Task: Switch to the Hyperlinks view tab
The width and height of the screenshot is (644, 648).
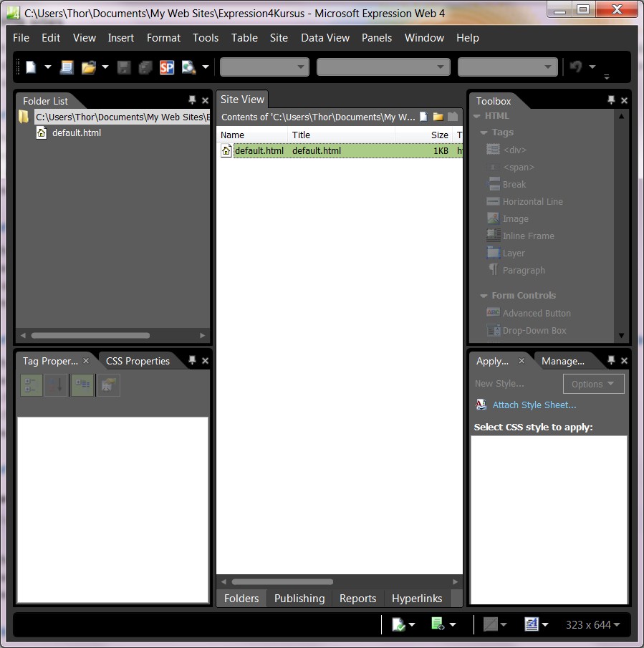Action: coord(417,598)
